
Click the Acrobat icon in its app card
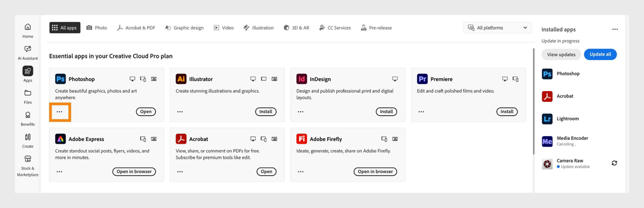tap(181, 139)
